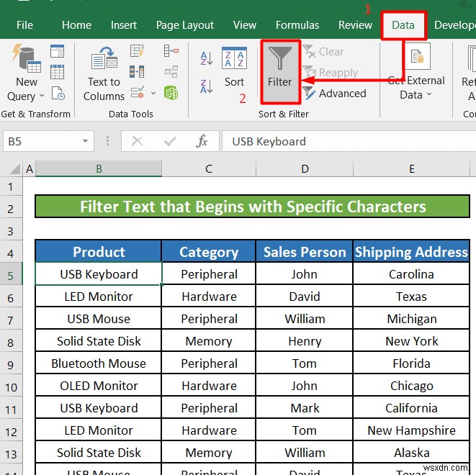Select column B header
Image resolution: width=476 pixels, height=475 pixels.
pyautogui.click(x=99, y=168)
